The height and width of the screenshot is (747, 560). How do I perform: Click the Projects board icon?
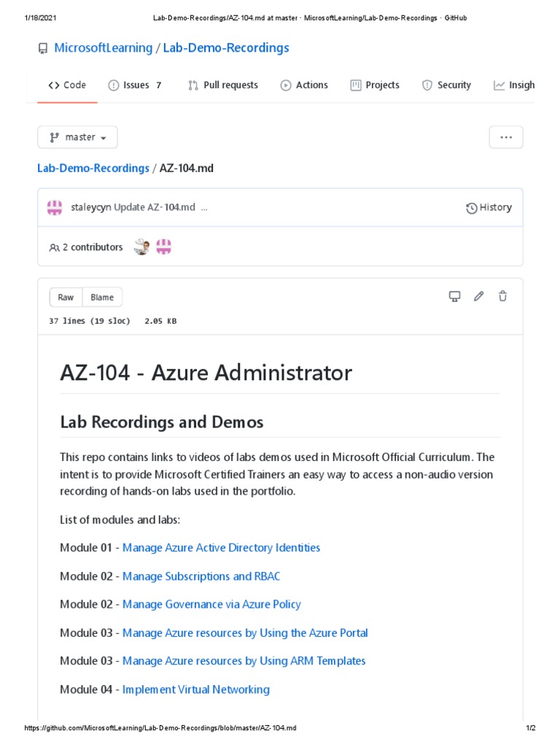point(356,85)
